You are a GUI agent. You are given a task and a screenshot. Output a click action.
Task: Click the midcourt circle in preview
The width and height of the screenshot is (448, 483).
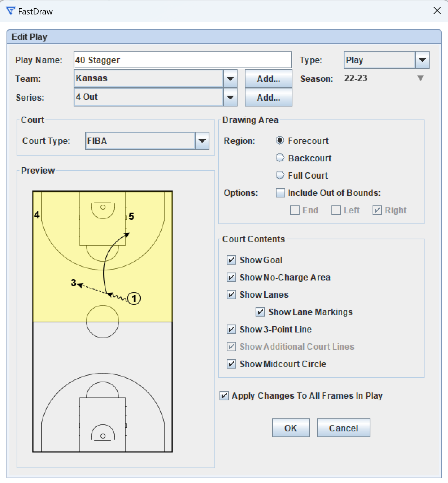point(103,322)
